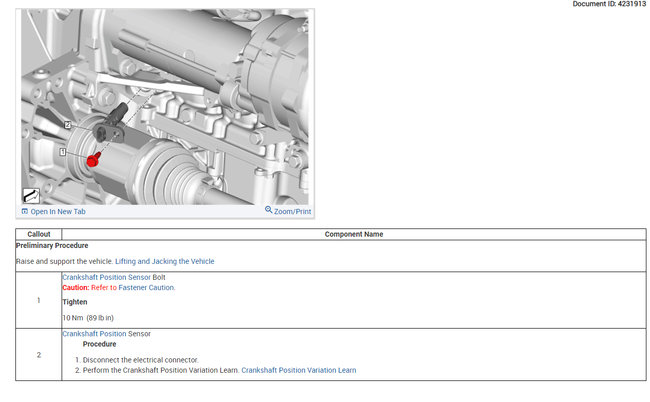This screenshot has width=650, height=402.
Task: Click the Open In New Tab icon
Action: click(25, 211)
